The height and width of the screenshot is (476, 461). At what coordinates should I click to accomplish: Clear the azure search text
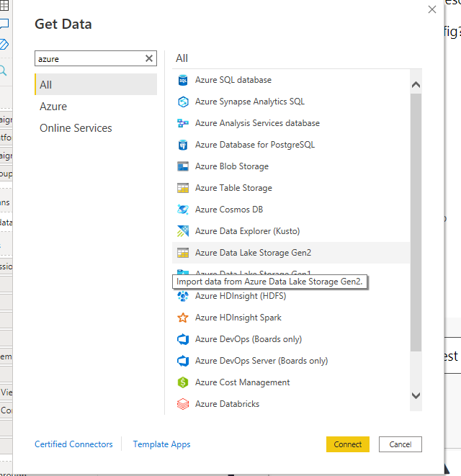pos(149,58)
